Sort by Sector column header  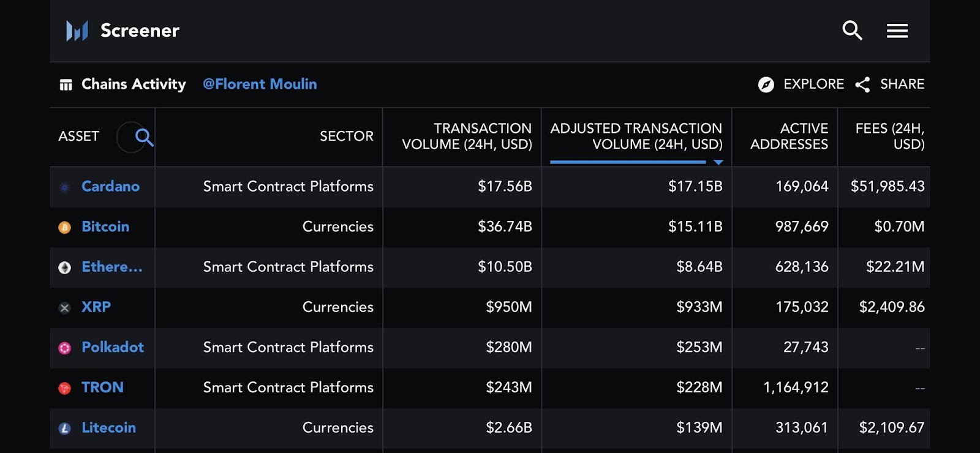[346, 137]
